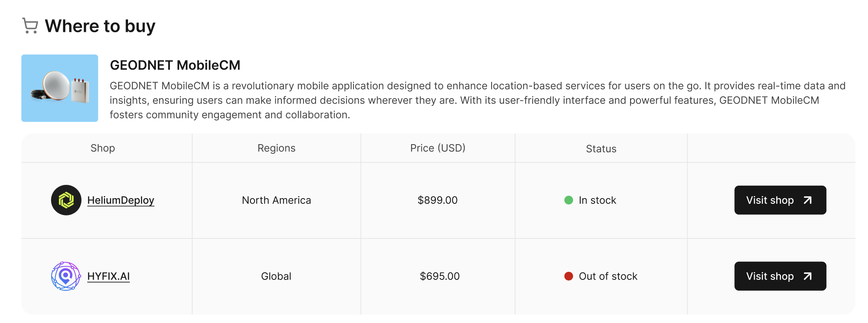Screen dimensions: 868x323
Task: Open the HeliumDeploy shop link
Action: [121, 200]
